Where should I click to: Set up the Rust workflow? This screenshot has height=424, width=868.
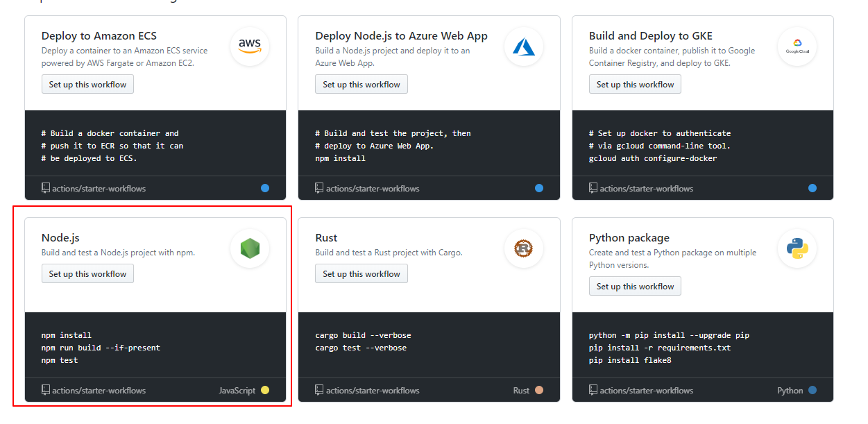[x=361, y=273]
